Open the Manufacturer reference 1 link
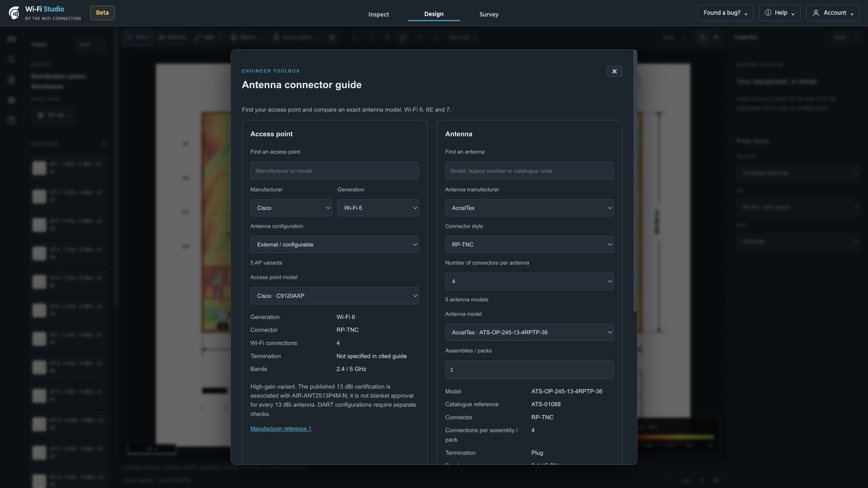This screenshot has height=488, width=868. 281,429
